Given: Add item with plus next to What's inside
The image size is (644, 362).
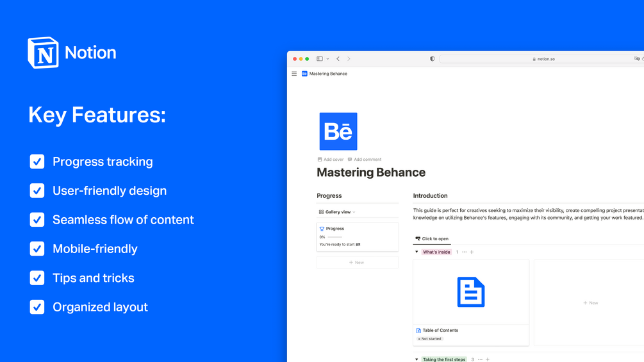Looking at the screenshot, I should pos(472,252).
